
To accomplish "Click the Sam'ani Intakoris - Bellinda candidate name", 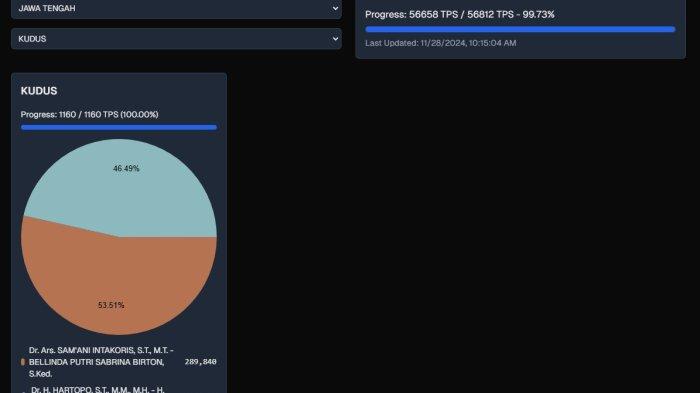I will (x=101, y=362).
